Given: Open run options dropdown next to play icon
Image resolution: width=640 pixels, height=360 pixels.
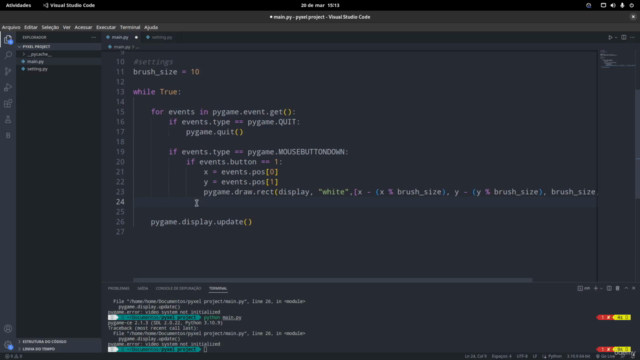Looking at the screenshot, I should (x=616, y=37).
